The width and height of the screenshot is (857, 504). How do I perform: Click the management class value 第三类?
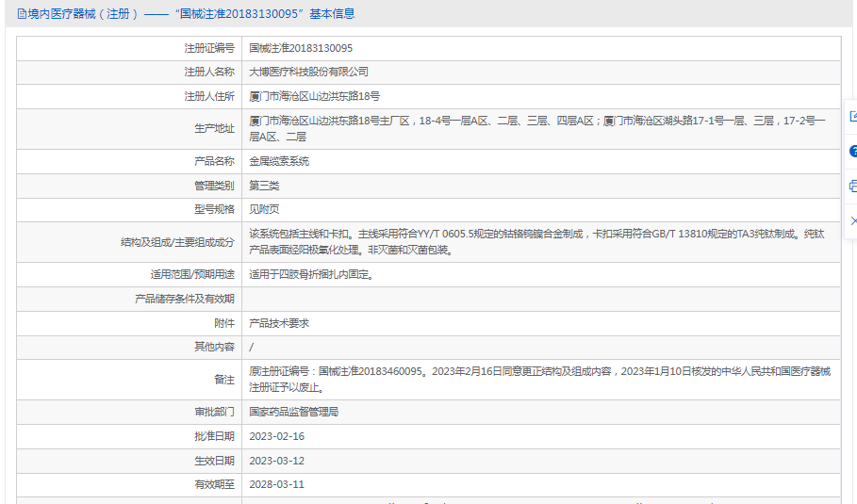click(265, 186)
